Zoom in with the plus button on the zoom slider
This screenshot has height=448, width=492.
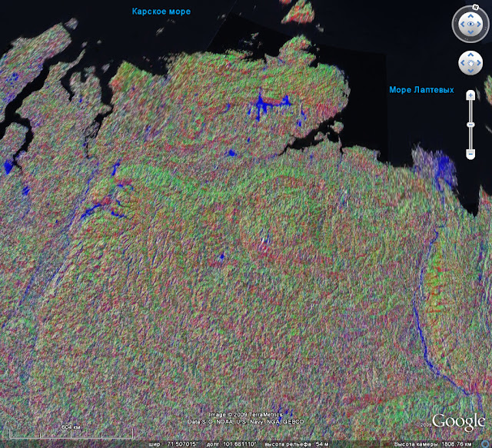pyautogui.click(x=470, y=95)
